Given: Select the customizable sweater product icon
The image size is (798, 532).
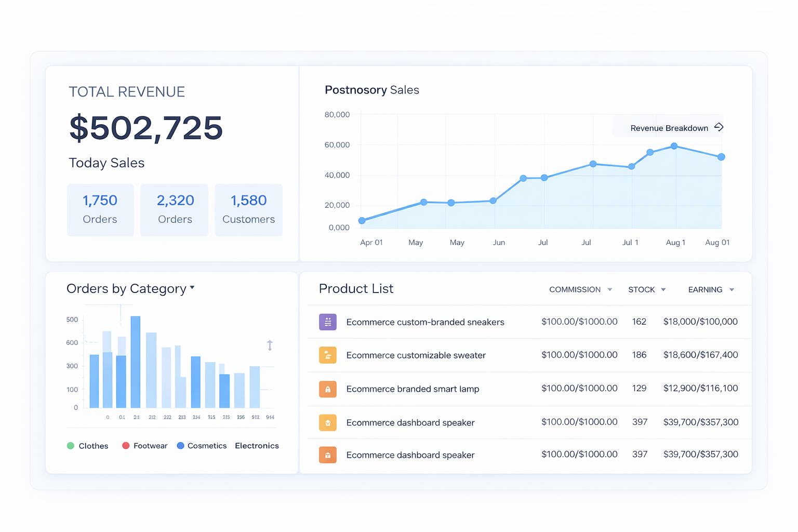Looking at the screenshot, I should click(x=327, y=355).
